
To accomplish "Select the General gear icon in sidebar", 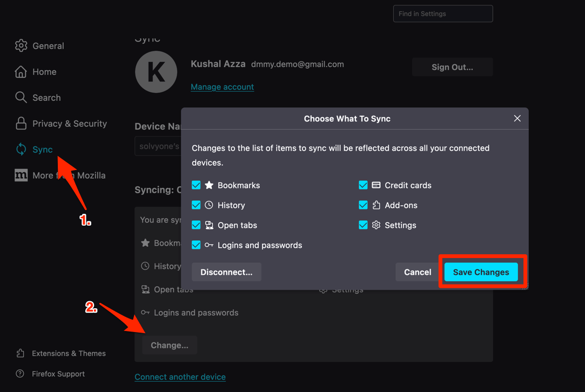I will pyautogui.click(x=21, y=45).
